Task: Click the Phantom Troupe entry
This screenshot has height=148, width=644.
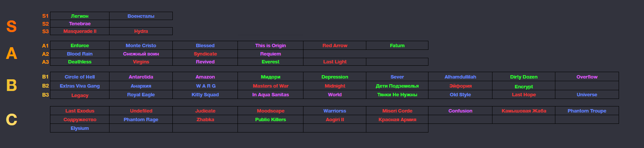Action: click(x=587, y=111)
